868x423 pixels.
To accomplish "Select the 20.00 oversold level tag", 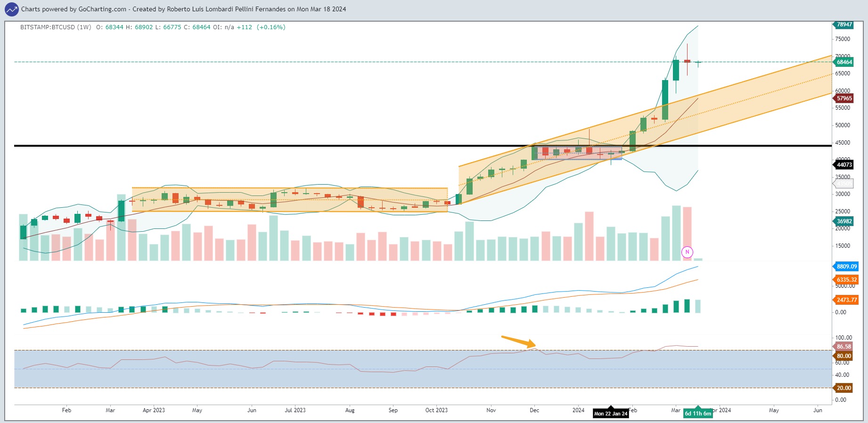I will [843, 388].
